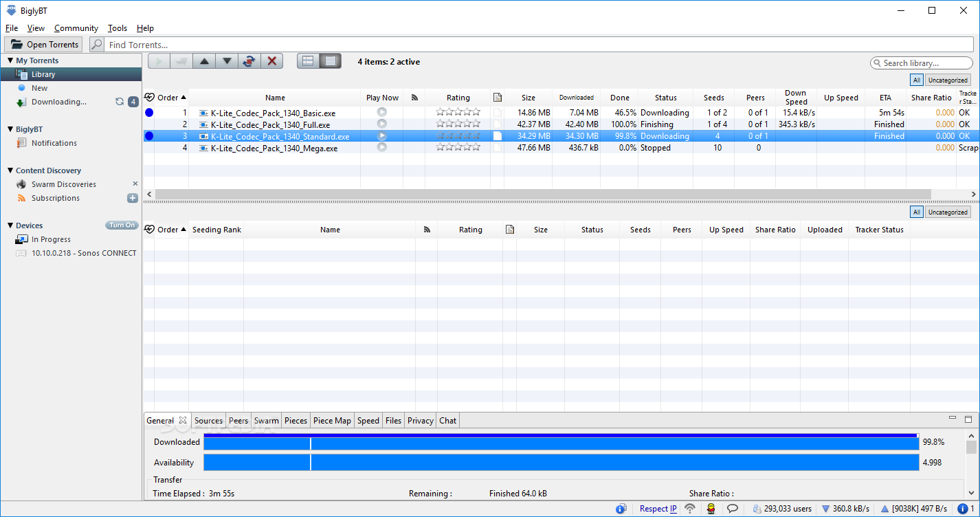980x517 pixels.
Task: Play K-Lite_Codec_Pack_1340_Basic.exe via Play Now icon
Action: click(x=382, y=112)
